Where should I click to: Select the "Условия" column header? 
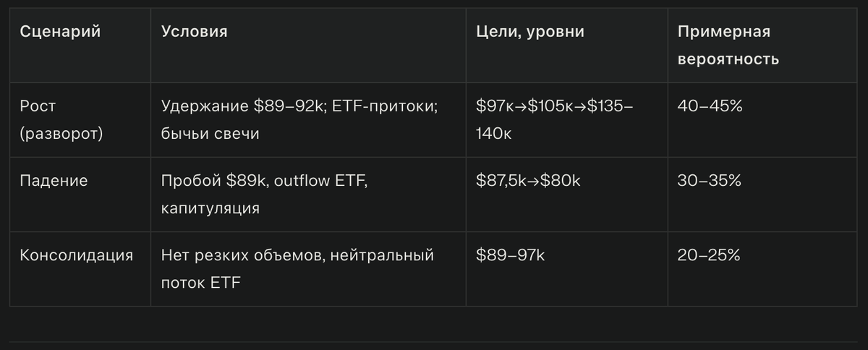click(194, 32)
